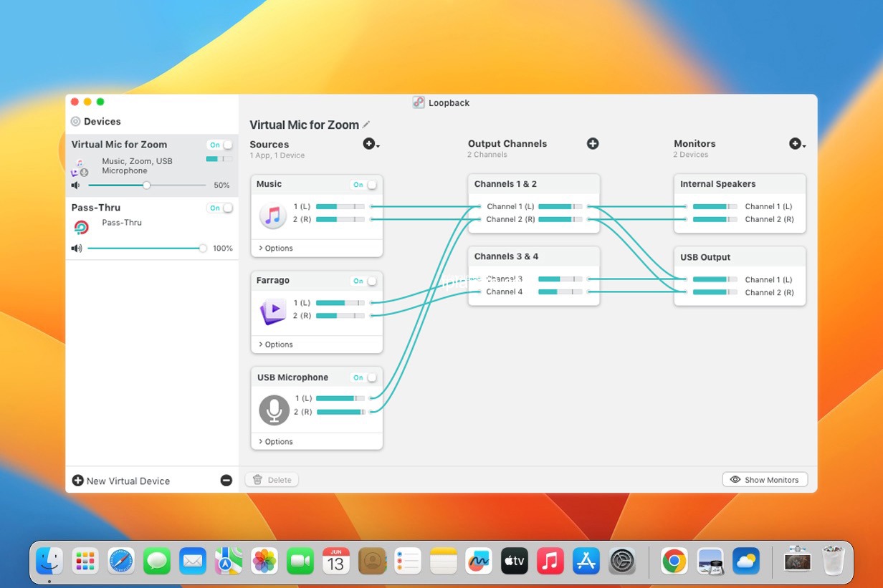
Task: Select the Channels 1 & 2 output block
Action: tap(534, 204)
